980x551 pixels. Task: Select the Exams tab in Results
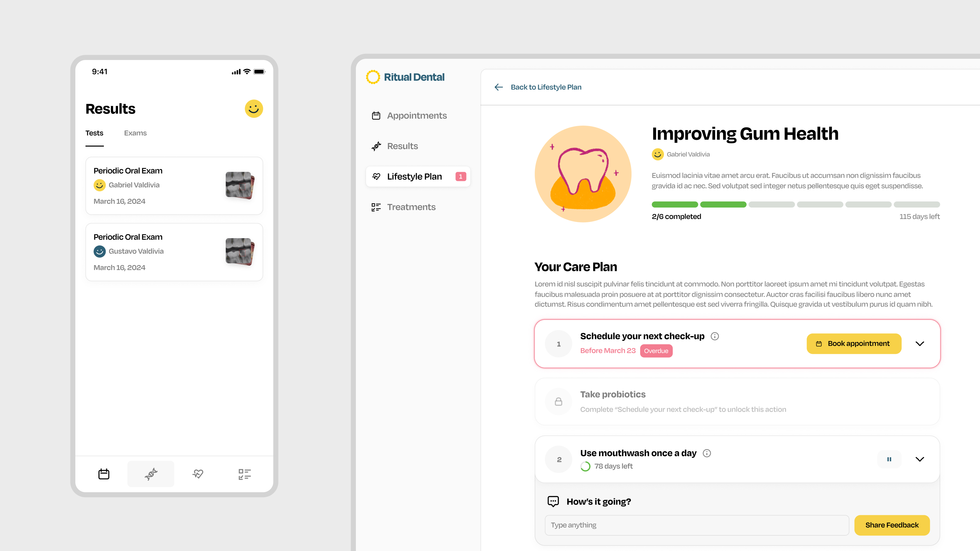pyautogui.click(x=135, y=133)
